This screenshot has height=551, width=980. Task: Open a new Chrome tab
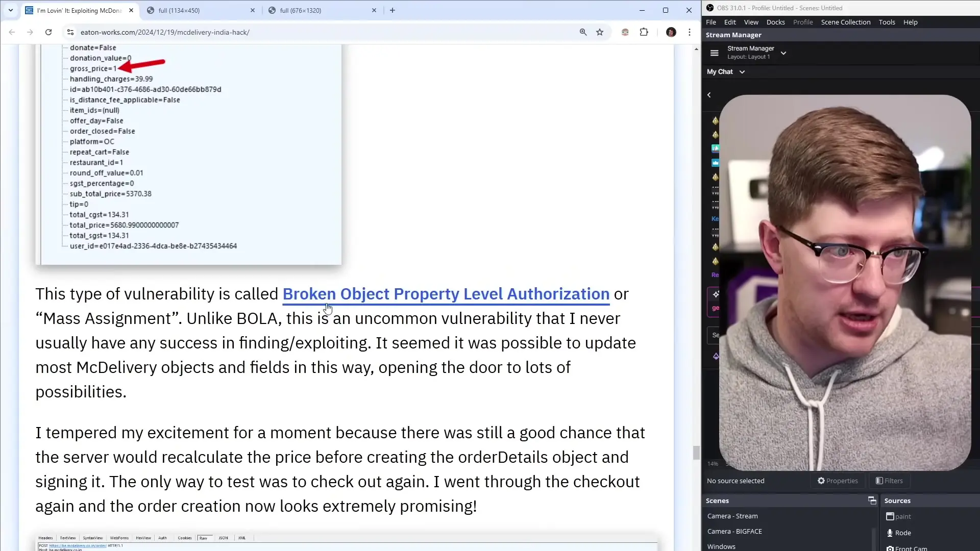coord(393,10)
